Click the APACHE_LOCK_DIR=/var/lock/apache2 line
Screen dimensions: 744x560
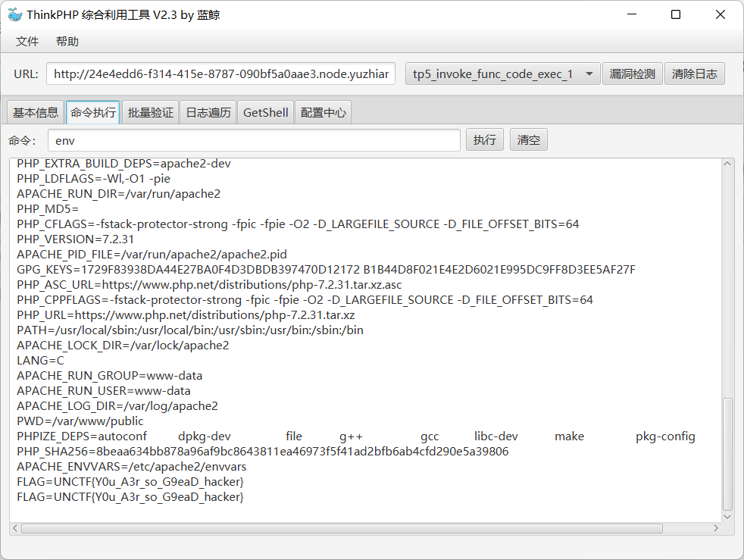123,345
